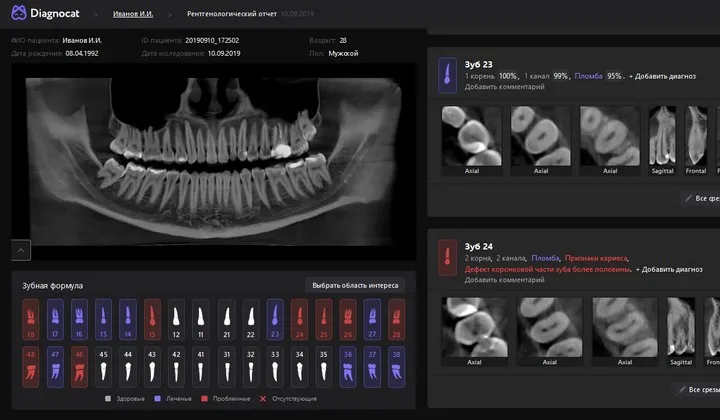Image resolution: width=720 pixels, height=420 pixels.
Task: Click the Diagnocat cat logo
Action: coord(19,13)
